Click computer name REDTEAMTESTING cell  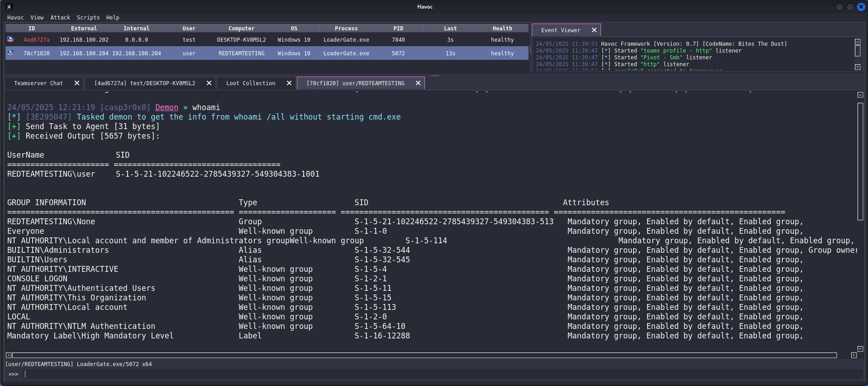tap(241, 53)
